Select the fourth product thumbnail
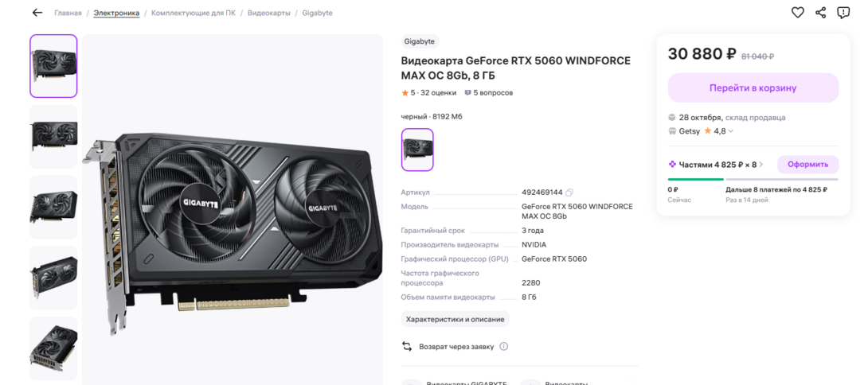 [x=53, y=278]
